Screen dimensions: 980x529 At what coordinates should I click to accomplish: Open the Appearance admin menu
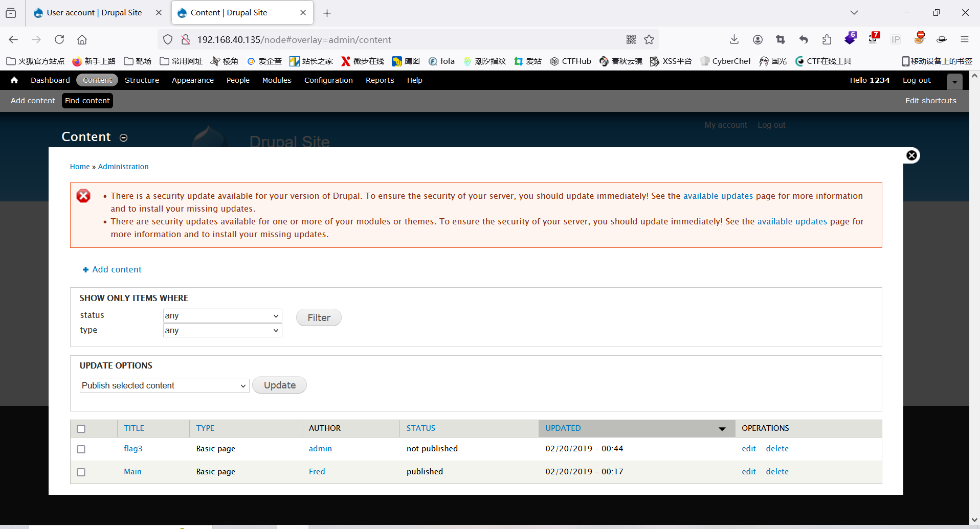tap(193, 80)
